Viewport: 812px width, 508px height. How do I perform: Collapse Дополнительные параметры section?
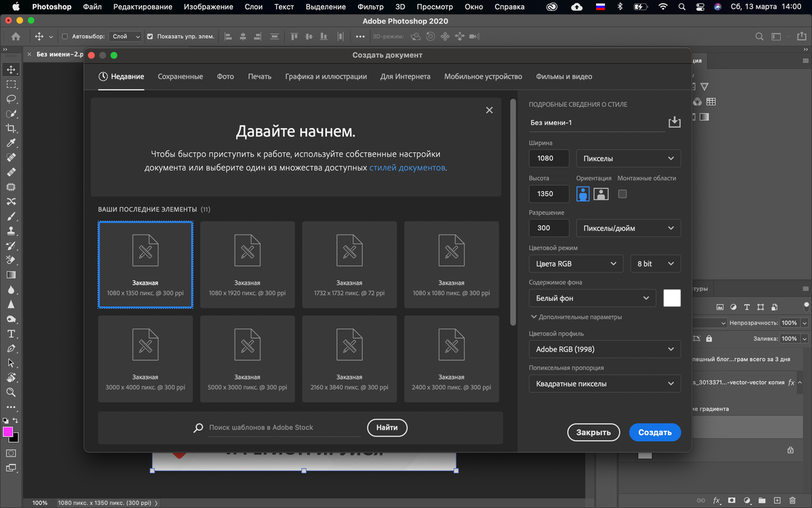click(x=576, y=317)
